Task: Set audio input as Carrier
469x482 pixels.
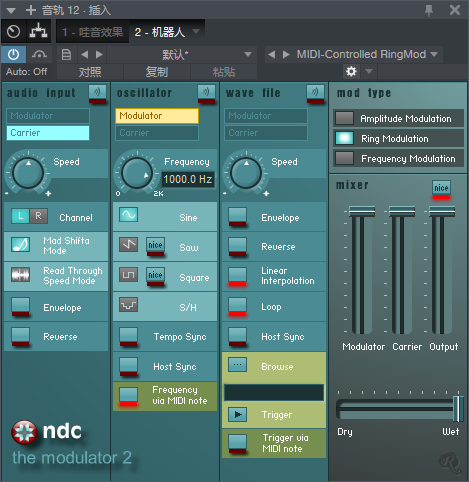Action: 48,133
